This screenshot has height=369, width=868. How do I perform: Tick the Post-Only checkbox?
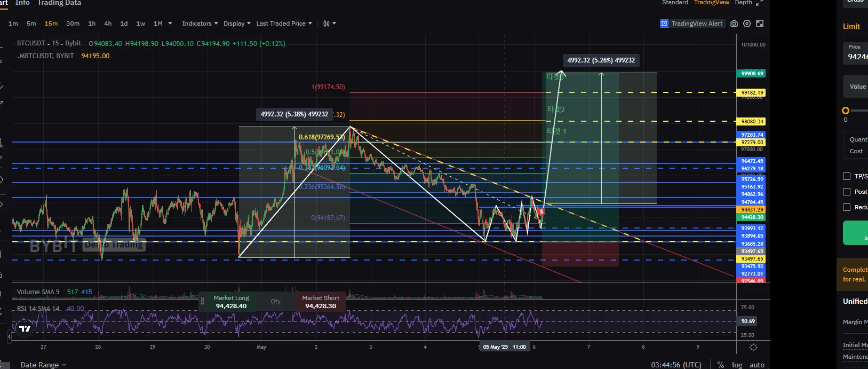847,192
